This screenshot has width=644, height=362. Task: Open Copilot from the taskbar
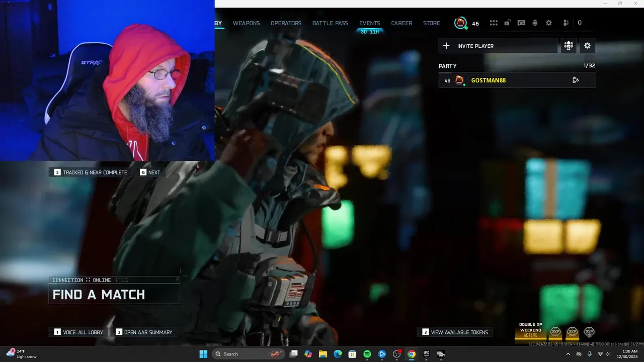(x=308, y=354)
